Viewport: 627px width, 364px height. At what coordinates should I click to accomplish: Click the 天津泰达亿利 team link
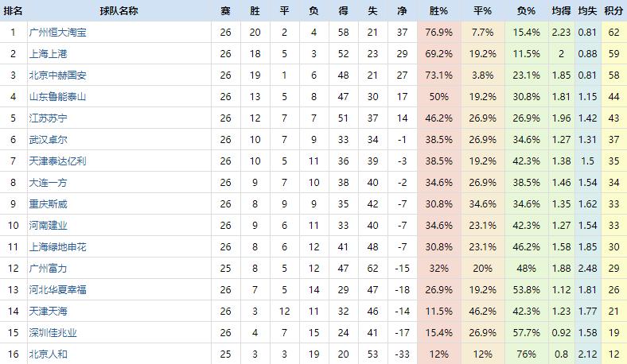57,161
